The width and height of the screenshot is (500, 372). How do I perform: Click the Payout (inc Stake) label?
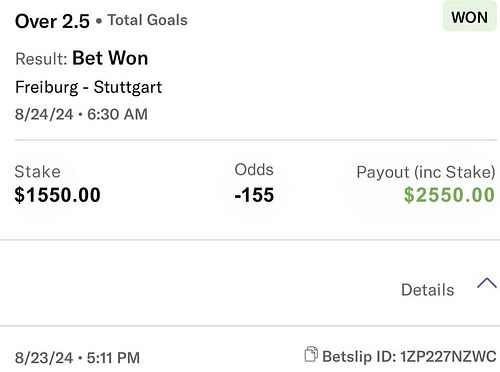coord(426,172)
